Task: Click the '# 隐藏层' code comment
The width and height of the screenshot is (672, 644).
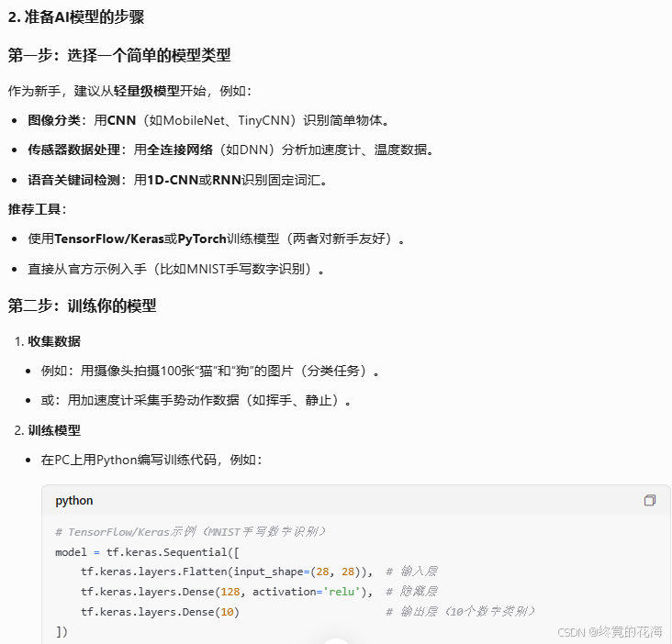Action: point(411,592)
